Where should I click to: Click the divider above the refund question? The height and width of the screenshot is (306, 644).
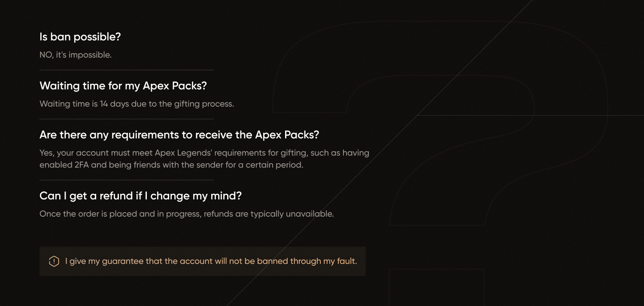coord(127,180)
